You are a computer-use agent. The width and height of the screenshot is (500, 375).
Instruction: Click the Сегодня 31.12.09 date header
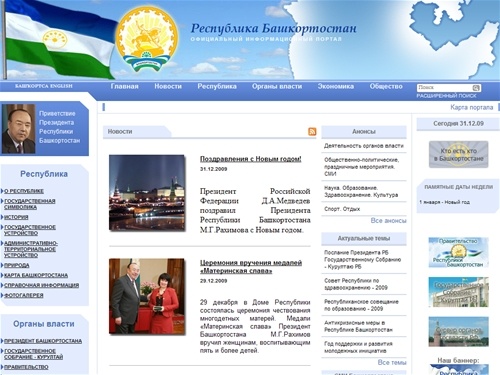(458, 124)
